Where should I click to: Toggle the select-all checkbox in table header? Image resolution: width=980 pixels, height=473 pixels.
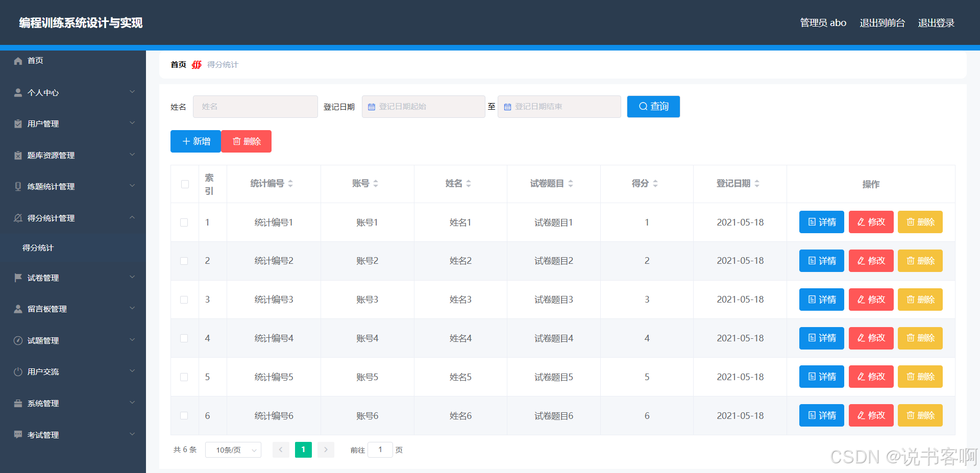click(185, 184)
